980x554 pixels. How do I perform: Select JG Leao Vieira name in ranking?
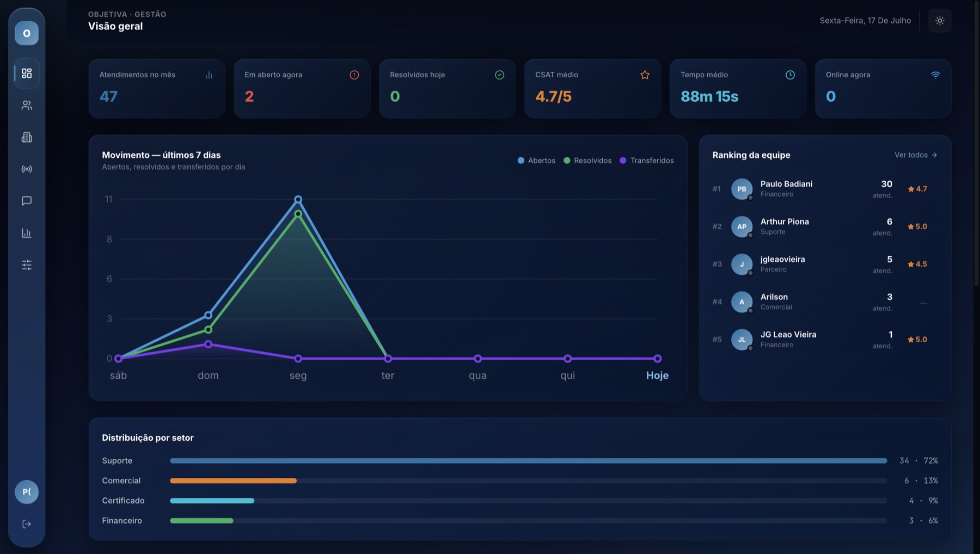click(788, 334)
